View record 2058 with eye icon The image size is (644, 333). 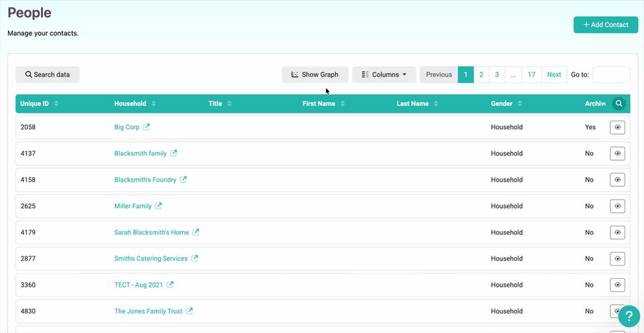click(617, 128)
